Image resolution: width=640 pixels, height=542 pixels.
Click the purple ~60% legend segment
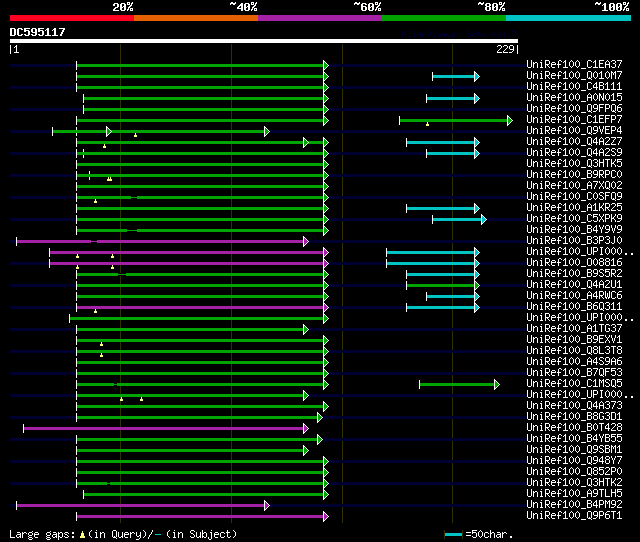[x=320, y=18]
